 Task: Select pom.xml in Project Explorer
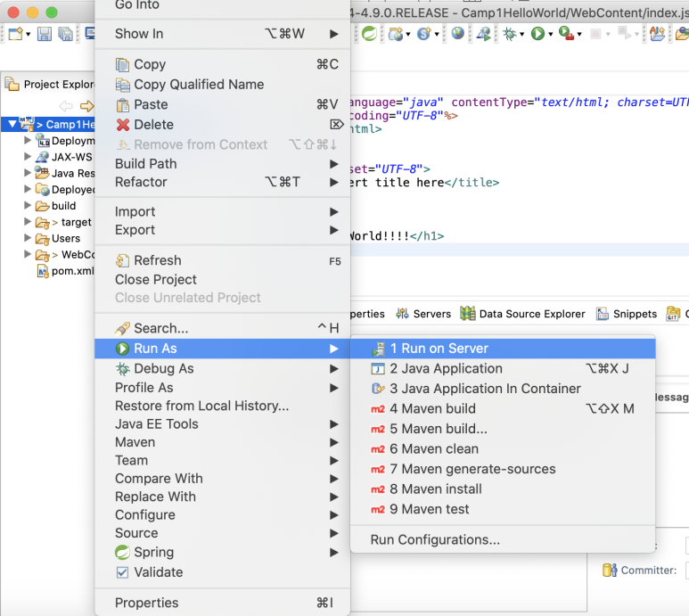point(65,271)
